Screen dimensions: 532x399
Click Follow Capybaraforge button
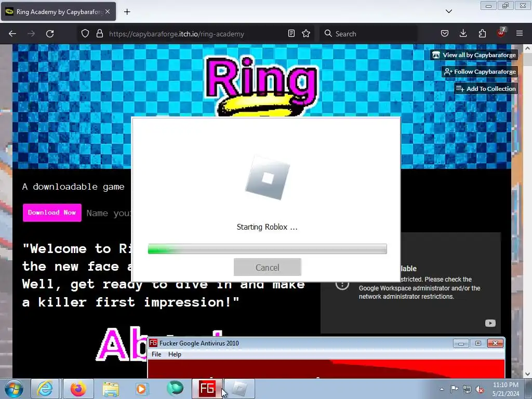[x=480, y=72]
